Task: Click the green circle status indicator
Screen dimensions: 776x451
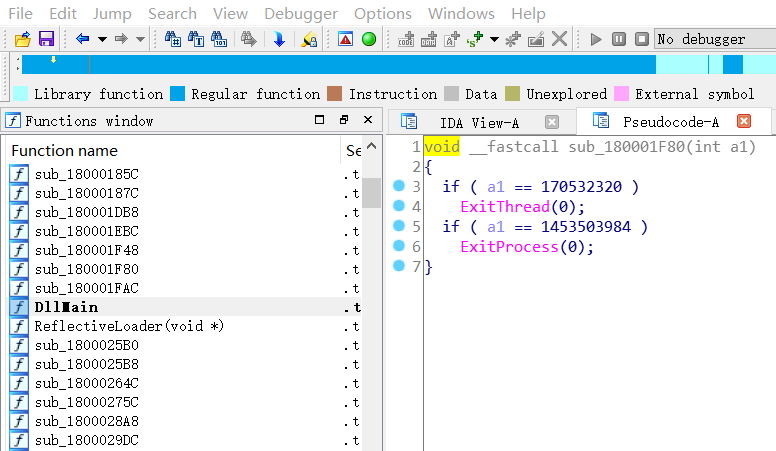Action: coord(369,39)
